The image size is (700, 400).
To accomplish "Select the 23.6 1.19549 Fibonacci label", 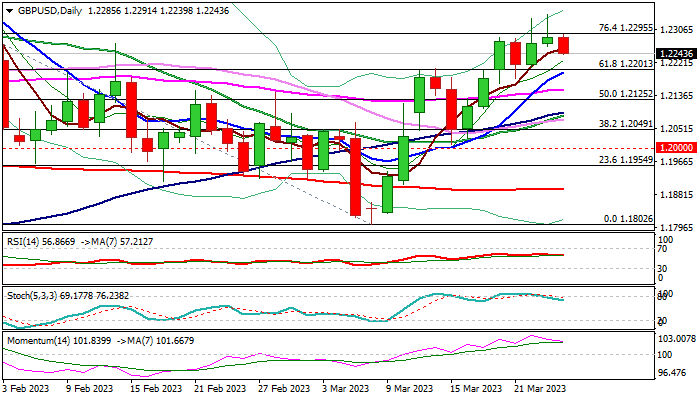I will [626, 160].
